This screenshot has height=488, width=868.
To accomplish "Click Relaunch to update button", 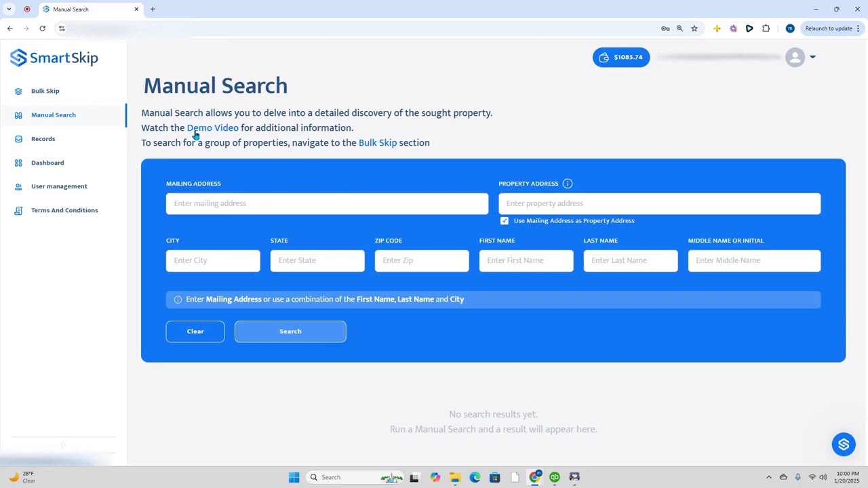I will click(832, 28).
